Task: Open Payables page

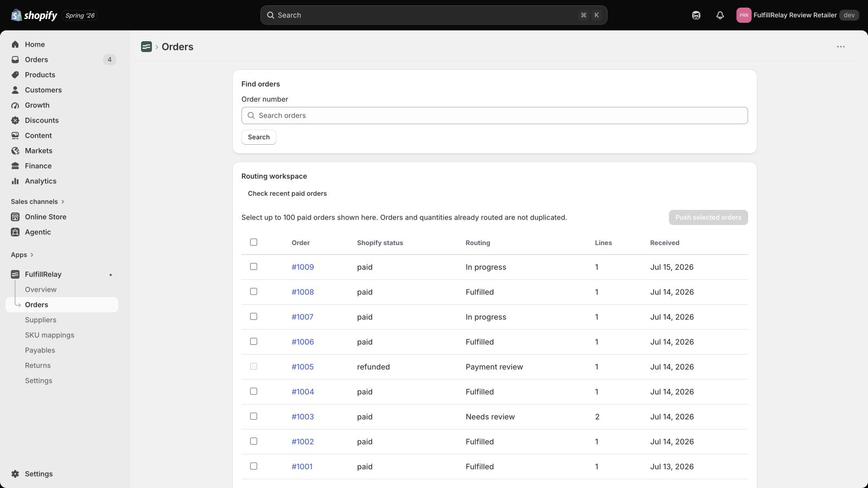Action: pyautogui.click(x=40, y=350)
